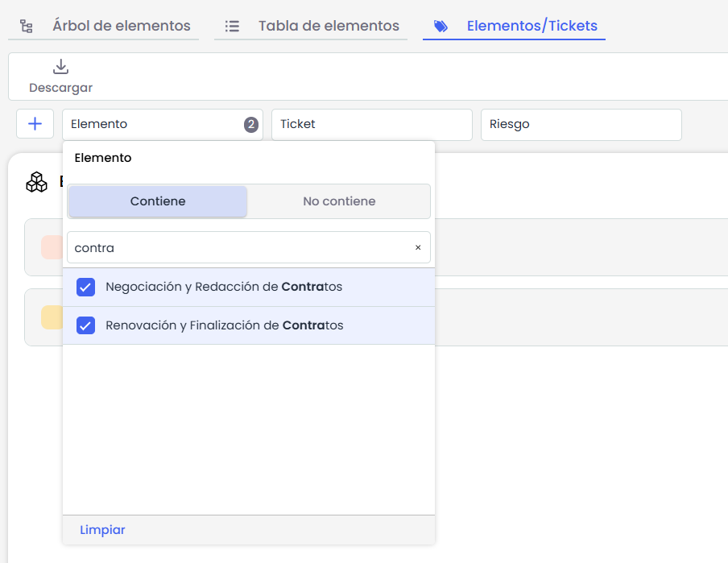The width and height of the screenshot is (728, 563).
Task: Click the tree icon beside Árbol de elementos
Action: pos(27,27)
